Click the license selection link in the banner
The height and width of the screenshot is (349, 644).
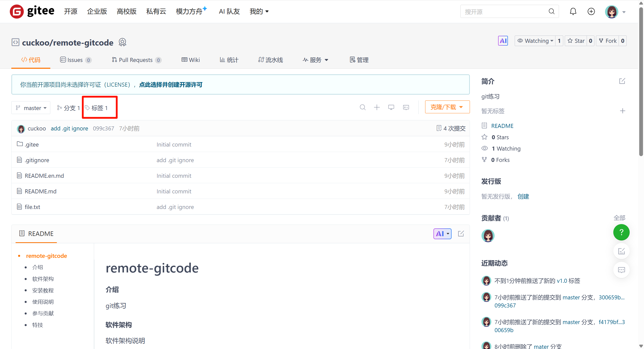click(x=171, y=85)
